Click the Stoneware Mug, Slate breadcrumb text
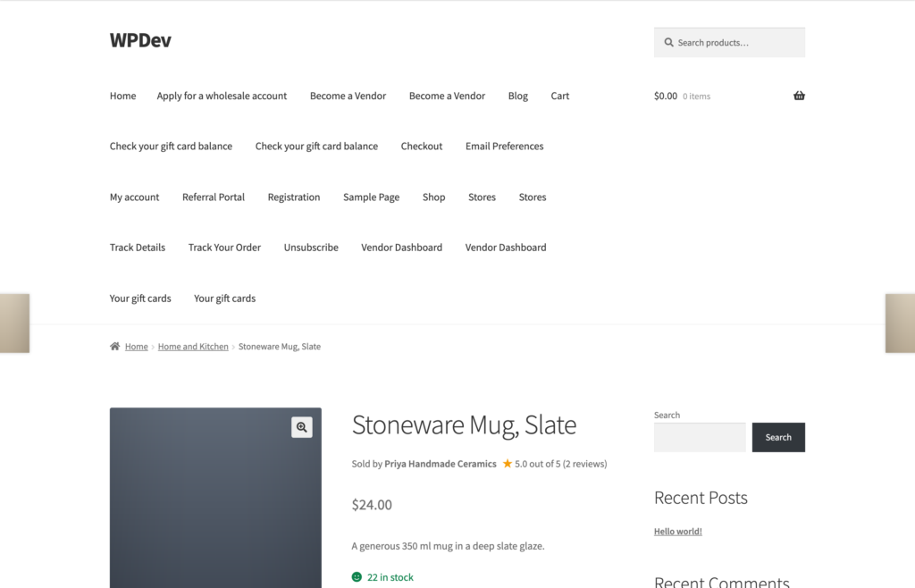The width and height of the screenshot is (915, 588). coord(280,347)
